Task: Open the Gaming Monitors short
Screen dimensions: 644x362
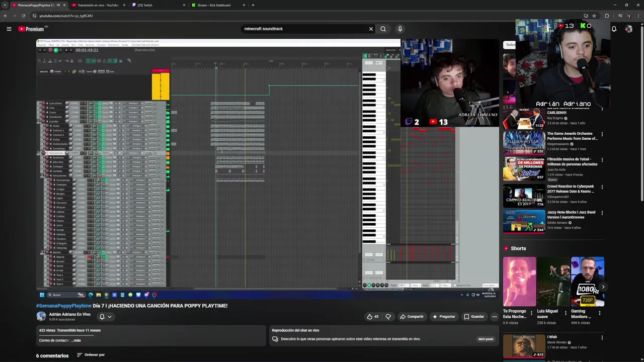Action: pyautogui.click(x=588, y=282)
